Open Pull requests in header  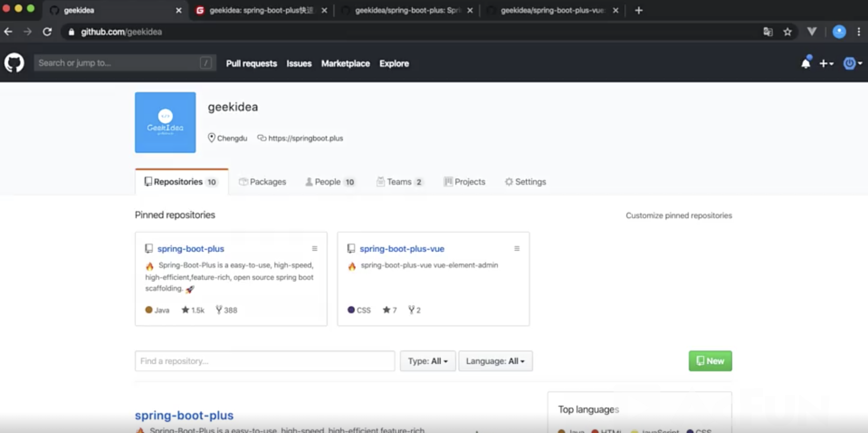[252, 64]
